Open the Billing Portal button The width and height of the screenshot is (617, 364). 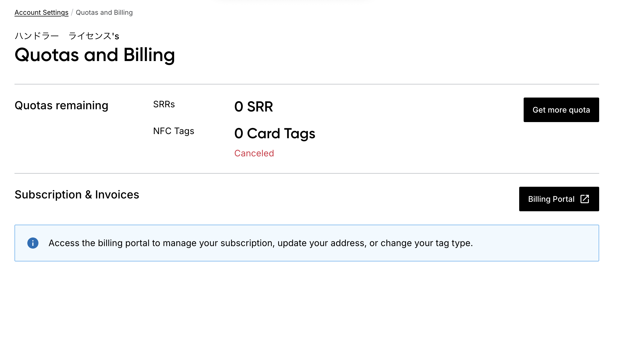pyautogui.click(x=559, y=199)
